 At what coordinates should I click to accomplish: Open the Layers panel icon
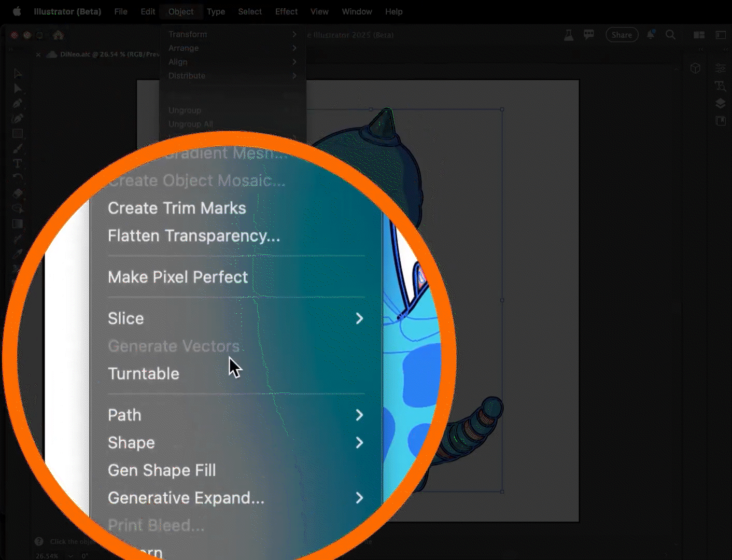[720, 104]
